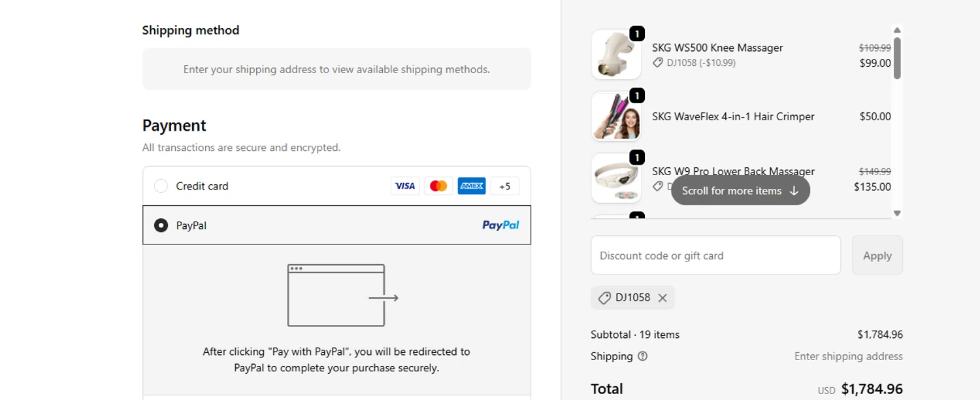Open the W9 Pro Back Massager thumbnail
Image resolution: width=980 pixels, height=400 pixels.
point(616,178)
